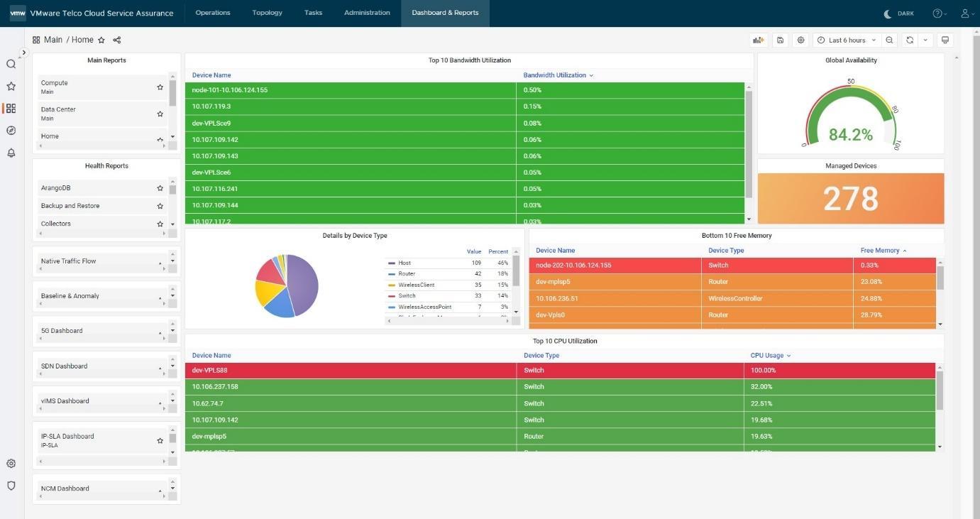Open the Data Center report
Screen dimensions: 980x519
[58, 109]
